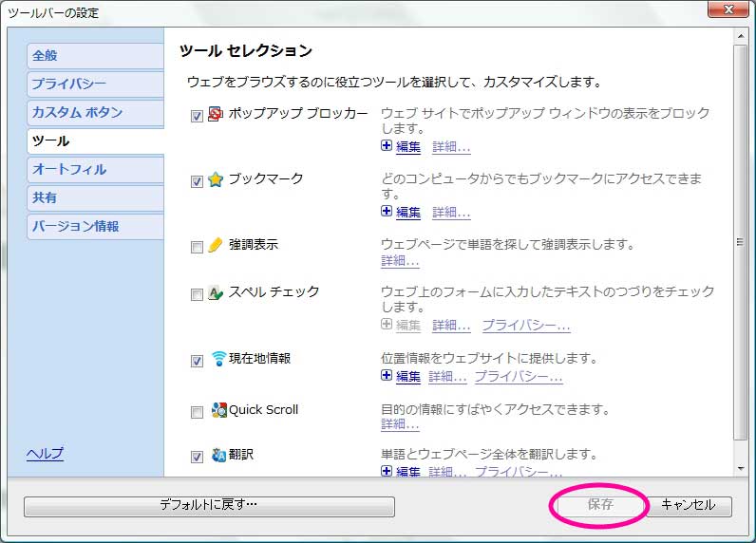Enable the Quick Scroll checkbox
This screenshot has height=543, width=756.
click(197, 413)
